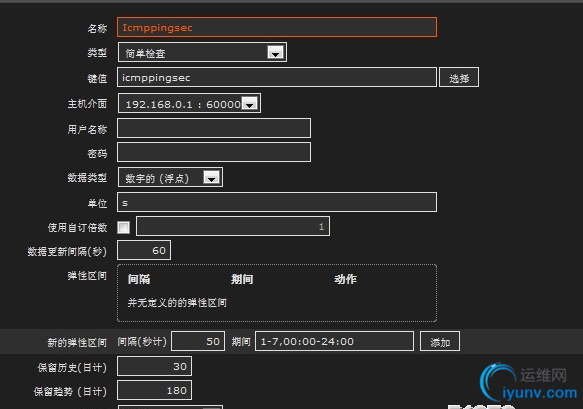This screenshot has width=583, height=409.
Task: Click the 期间 column header in 弹性区间
Action: click(x=242, y=279)
